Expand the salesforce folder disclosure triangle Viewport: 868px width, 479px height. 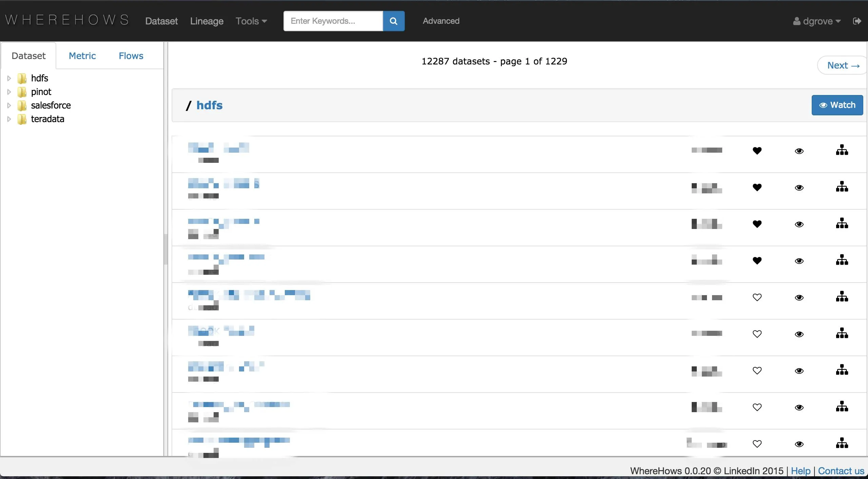pos(9,106)
